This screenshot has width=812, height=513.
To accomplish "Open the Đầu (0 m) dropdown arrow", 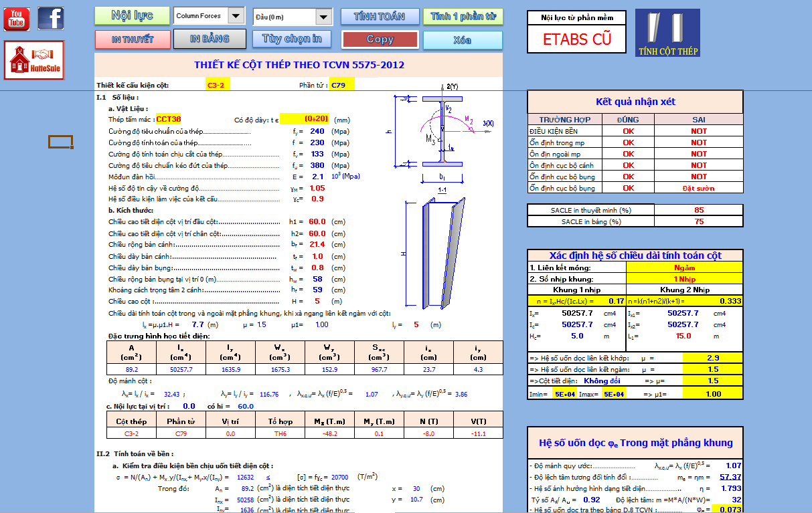I will 323,17.
